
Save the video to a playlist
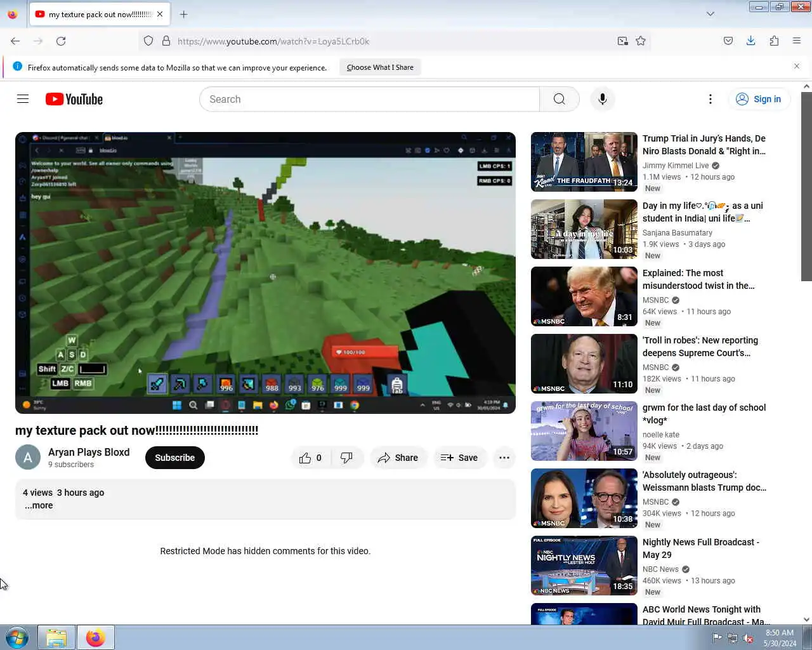click(459, 458)
